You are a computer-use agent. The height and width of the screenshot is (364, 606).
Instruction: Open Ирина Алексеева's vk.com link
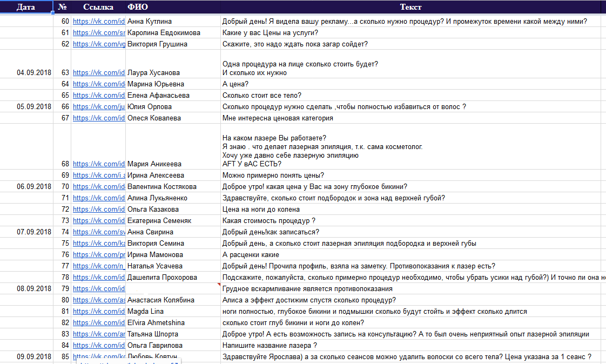(98, 175)
